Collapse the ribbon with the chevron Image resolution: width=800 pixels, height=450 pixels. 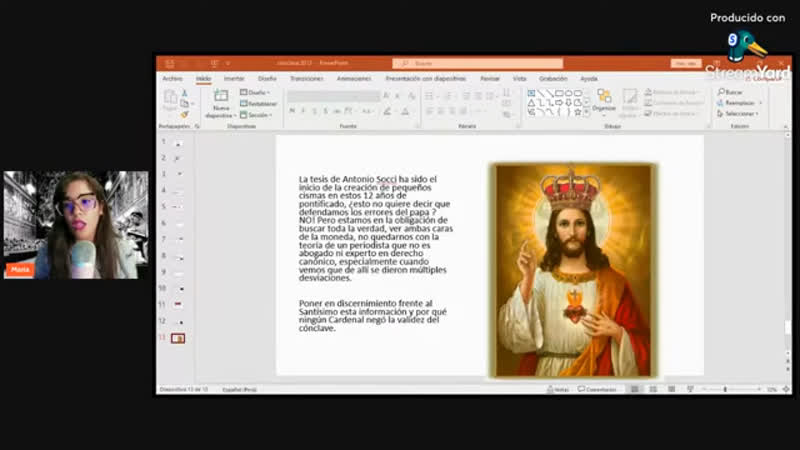coord(786,126)
